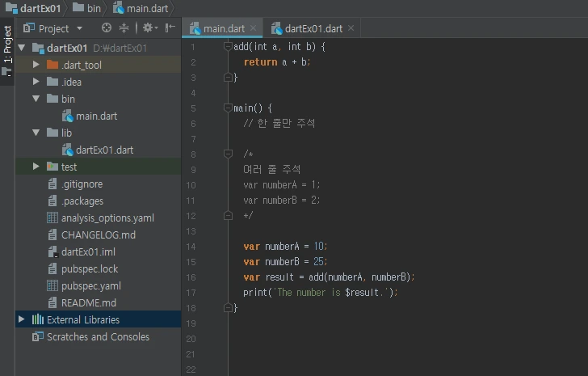Image resolution: width=588 pixels, height=376 pixels.
Task: Select the test folder in tree
Action: 98,167
